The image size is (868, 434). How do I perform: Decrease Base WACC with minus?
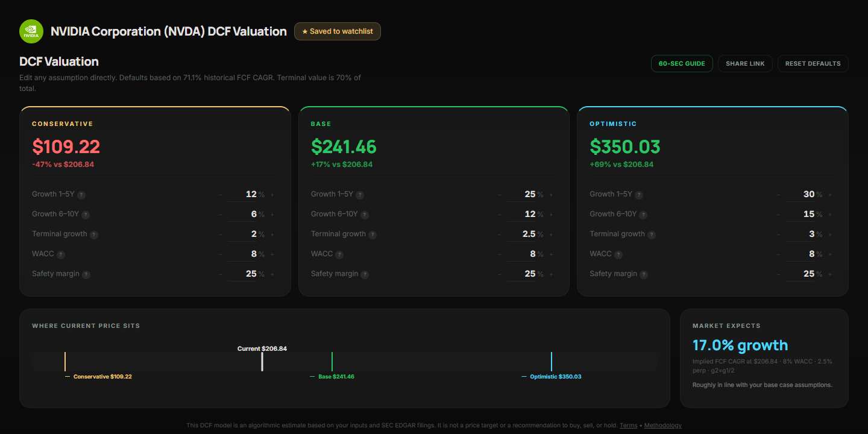499,254
